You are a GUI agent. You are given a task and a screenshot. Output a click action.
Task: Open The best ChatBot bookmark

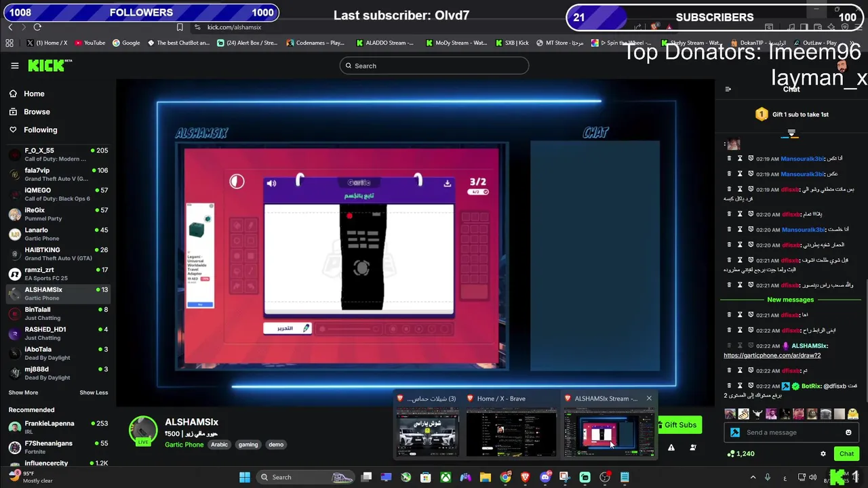(178, 43)
